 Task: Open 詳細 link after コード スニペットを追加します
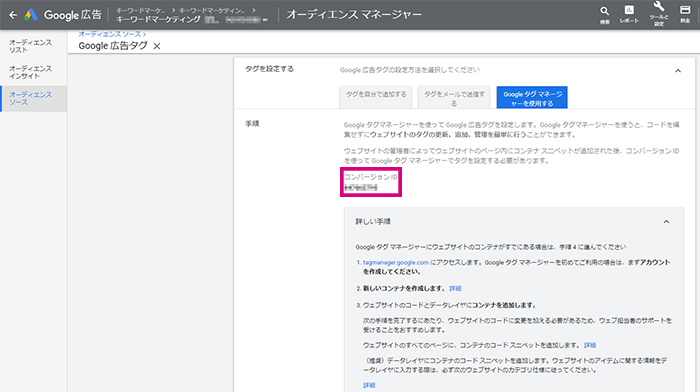tap(590, 345)
